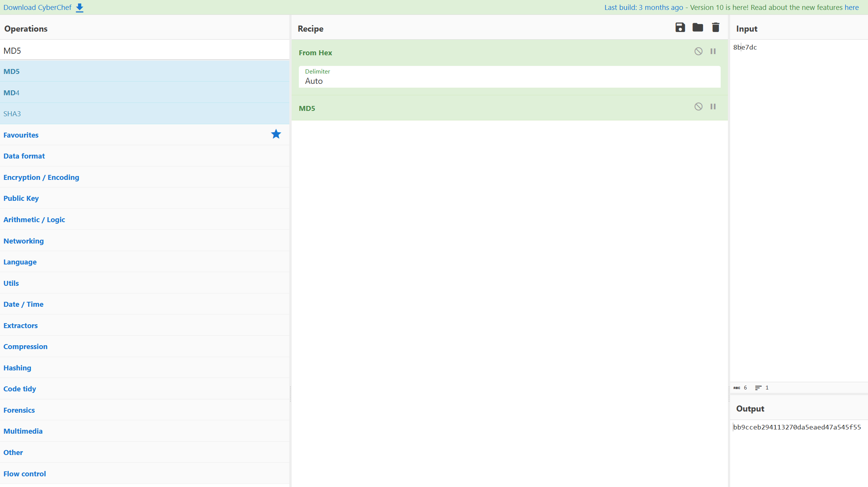Set breakpoint on MD5 recipe operation
Image resolution: width=868 pixels, height=487 pixels.
713,107
